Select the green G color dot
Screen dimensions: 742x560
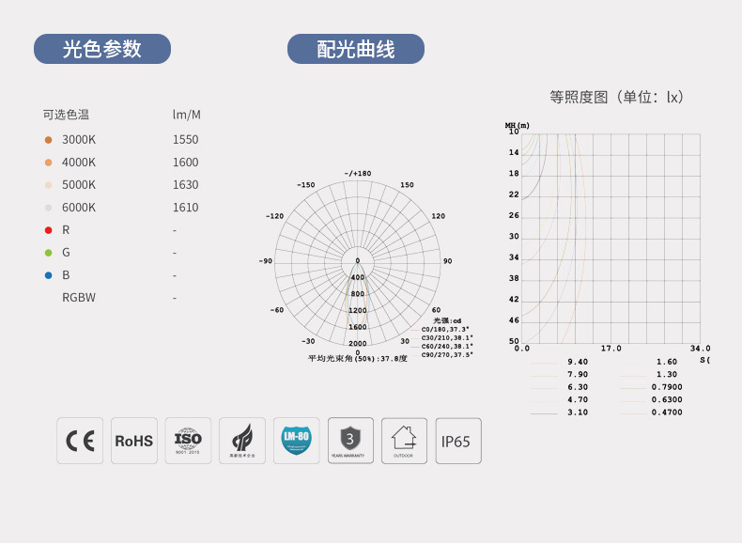[48, 253]
